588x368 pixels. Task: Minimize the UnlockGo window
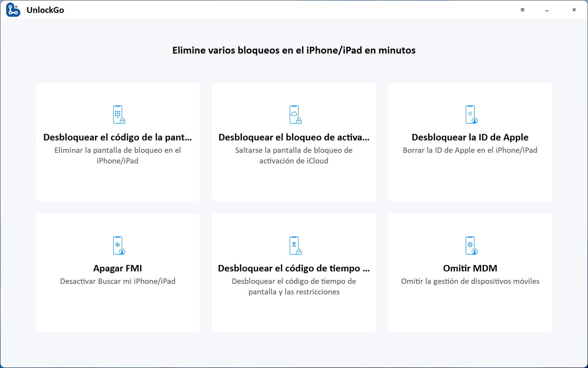pos(547,10)
